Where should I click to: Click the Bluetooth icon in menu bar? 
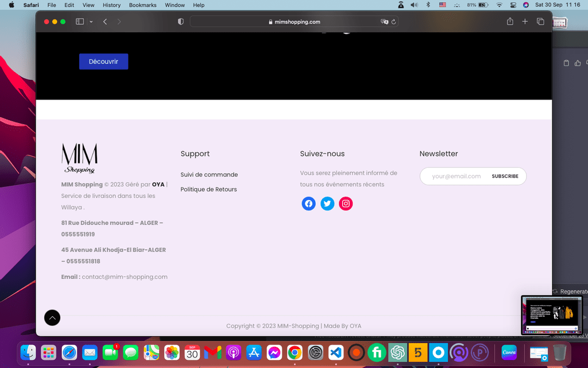pyautogui.click(x=428, y=5)
